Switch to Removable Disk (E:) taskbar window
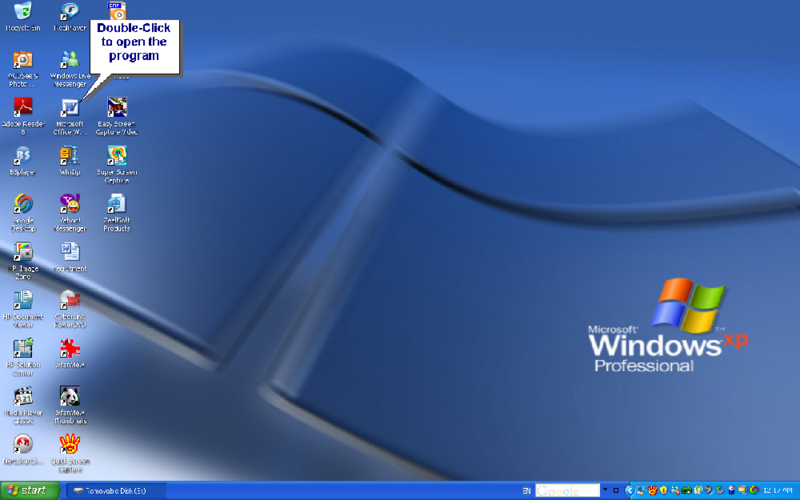The width and height of the screenshot is (800, 500). click(x=116, y=491)
